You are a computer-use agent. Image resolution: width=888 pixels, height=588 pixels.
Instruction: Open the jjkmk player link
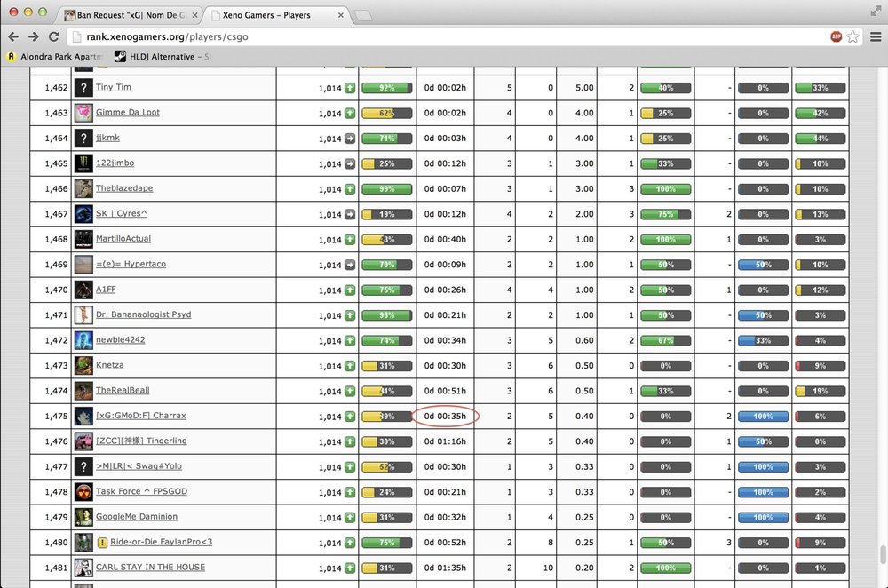107,138
